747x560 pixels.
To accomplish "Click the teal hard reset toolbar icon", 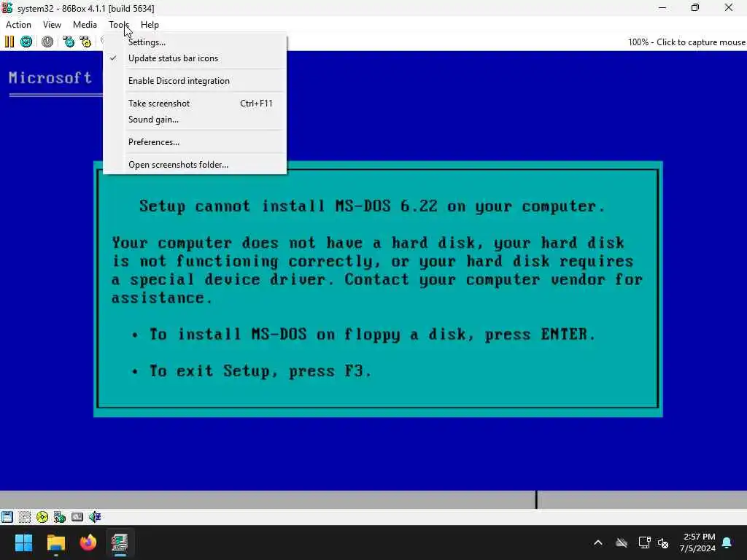I will pos(26,42).
